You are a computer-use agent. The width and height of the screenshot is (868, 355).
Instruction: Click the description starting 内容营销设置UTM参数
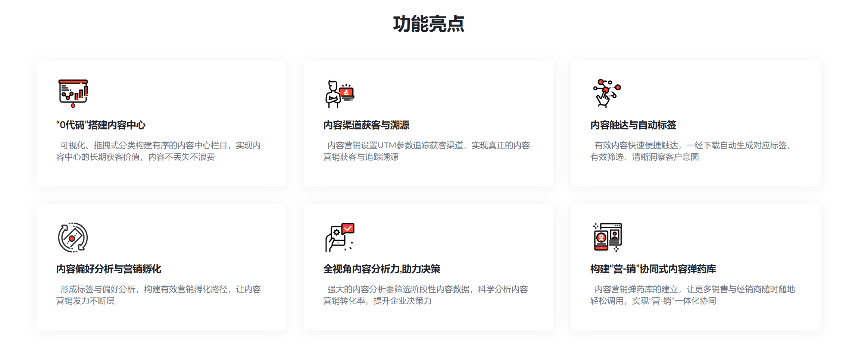[x=427, y=151]
